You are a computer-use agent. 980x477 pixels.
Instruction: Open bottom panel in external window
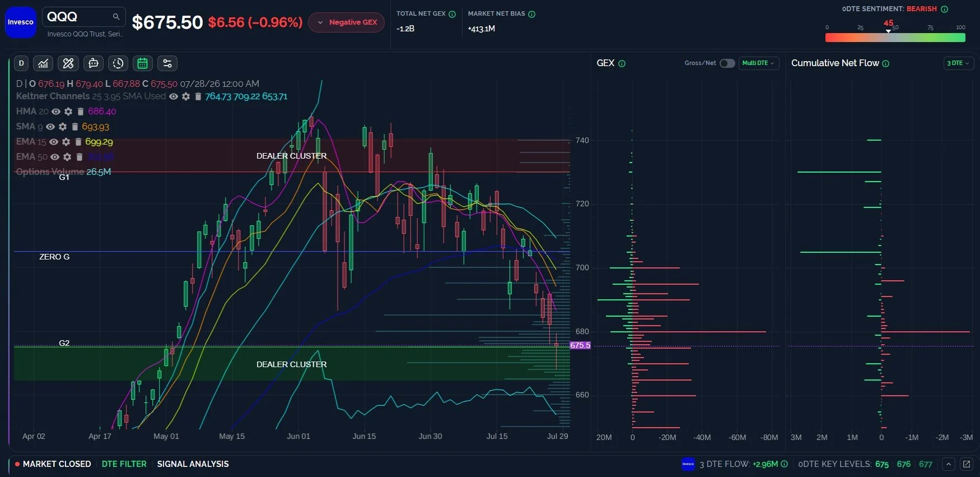click(x=966, y=464)
